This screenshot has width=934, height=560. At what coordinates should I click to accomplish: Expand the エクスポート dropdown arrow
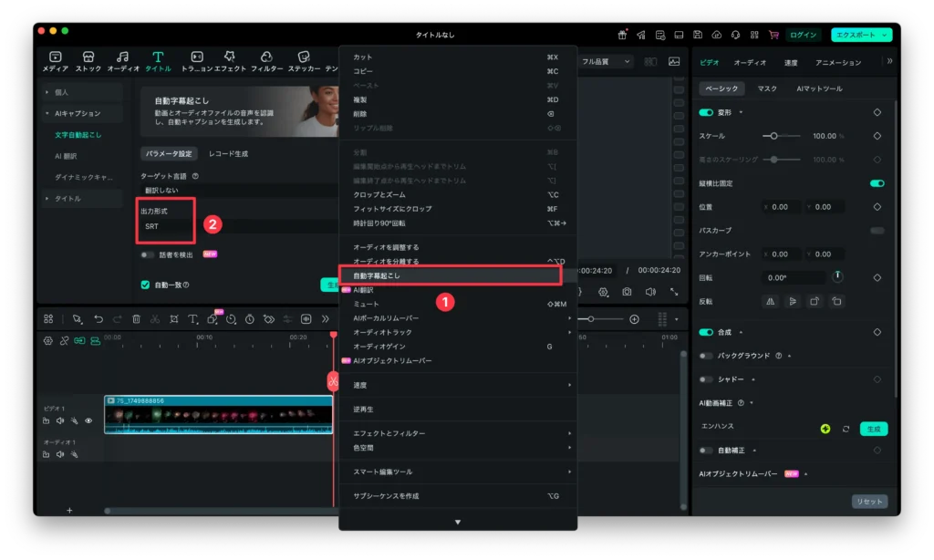click(x=886, y=34)
